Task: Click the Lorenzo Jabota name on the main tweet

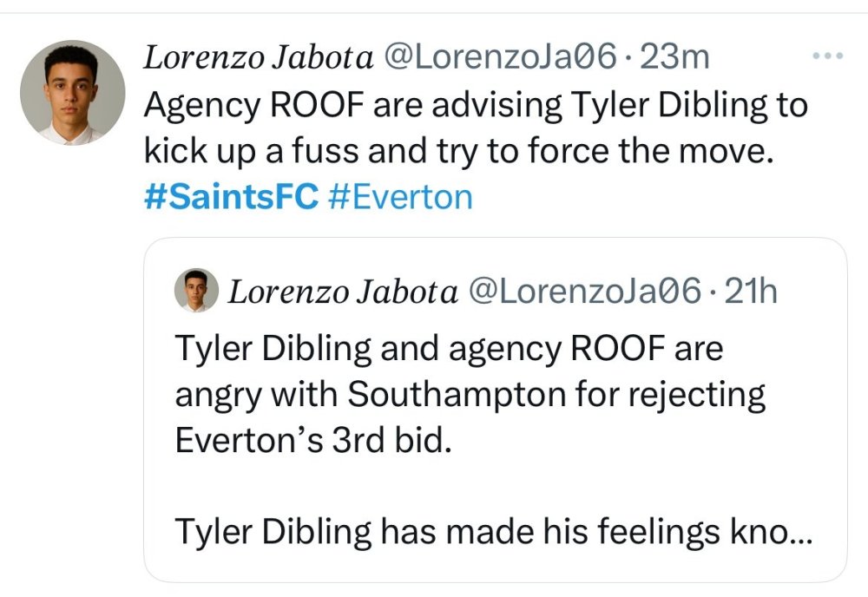Action: [x=258, y=58]
